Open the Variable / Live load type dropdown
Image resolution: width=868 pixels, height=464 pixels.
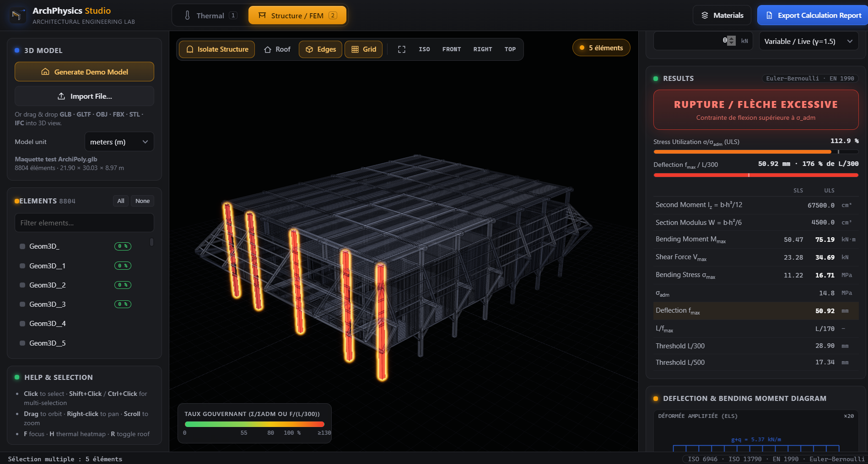[809, 41]
